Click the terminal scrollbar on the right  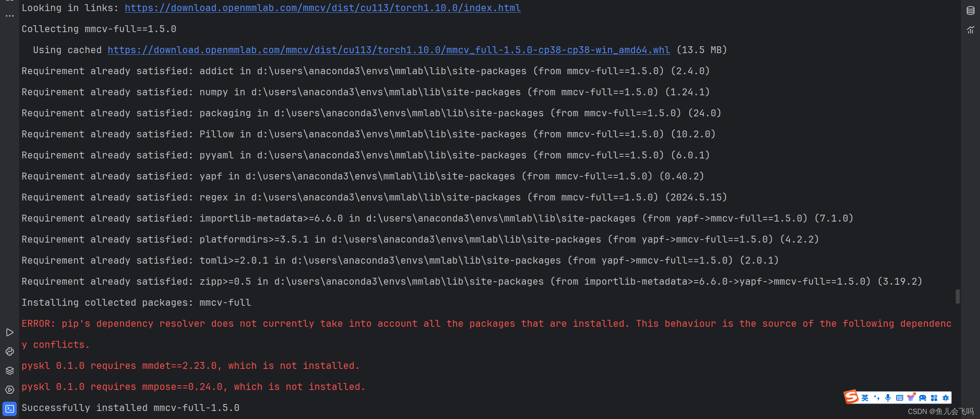(x=958, y=297)
